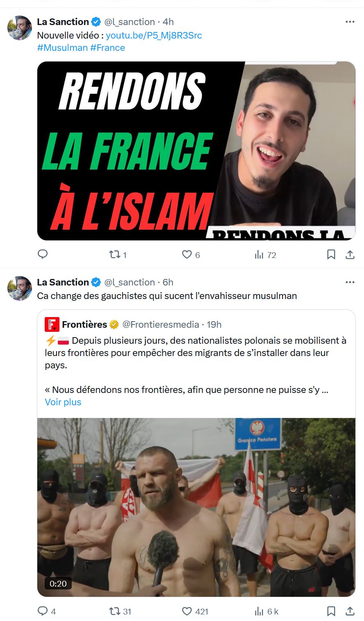View analytics of post with 72 views
This screenshot has width=364, height=621.
click(x=265, y=255)
